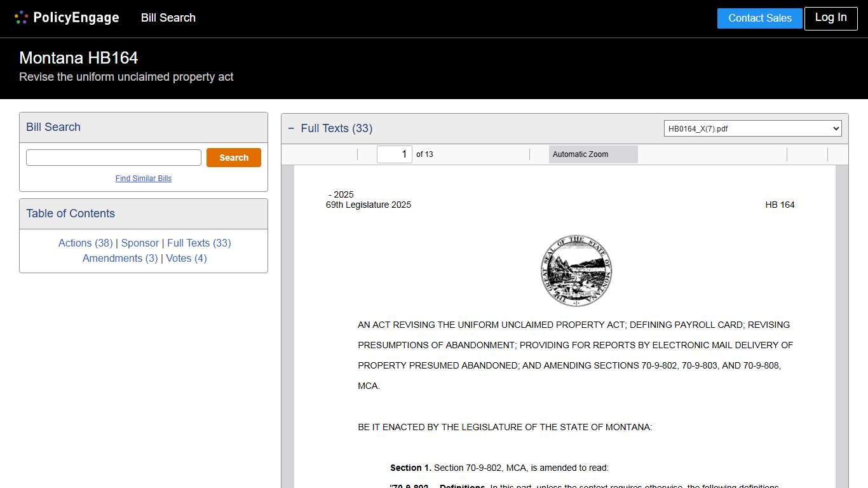Viewport: 868px width, 488px height.
Task: Click the Log In button
Action: coord(831,18)
